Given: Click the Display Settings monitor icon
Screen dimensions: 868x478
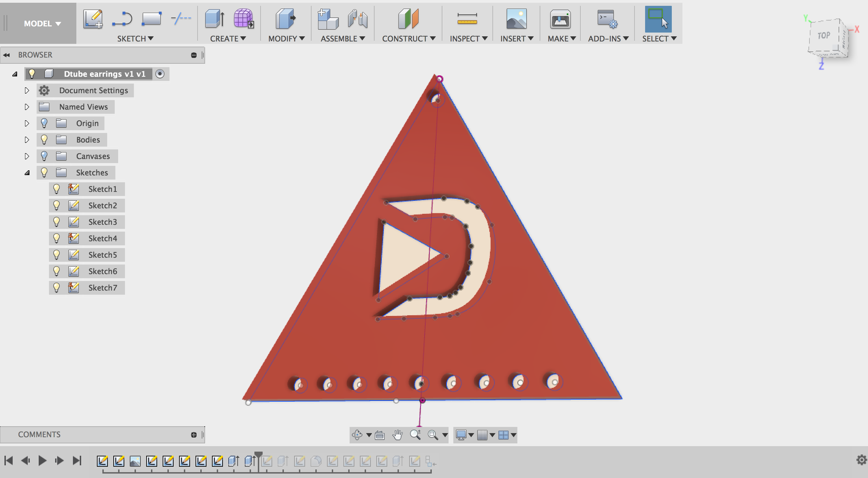Looking at the screenshot, I should pyautogui.click(x=461, y=435).
